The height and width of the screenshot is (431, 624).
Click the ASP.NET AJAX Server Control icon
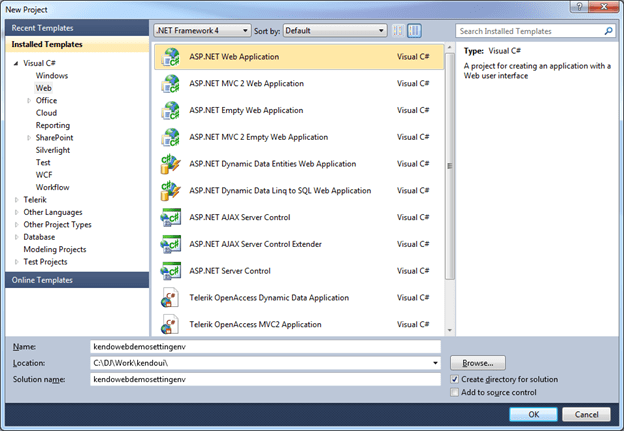(x=170, y=217)
